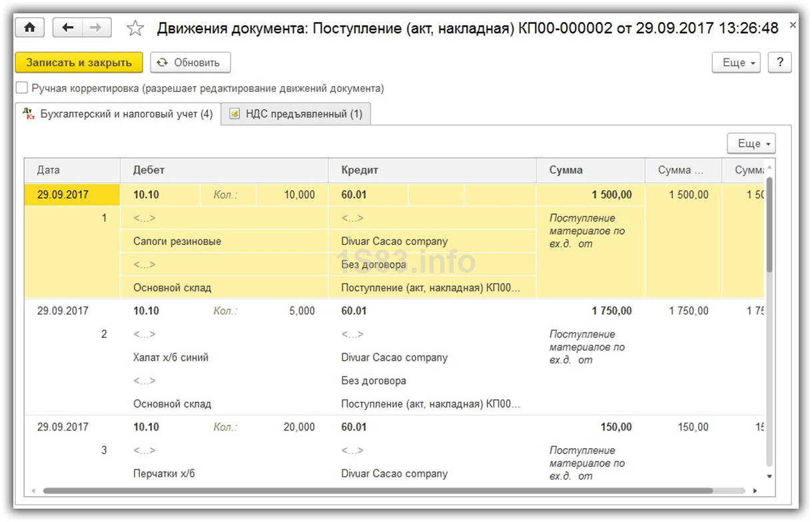Viewport: 812px width, 522px height.
Task: Click the НДС предъявленный tab icon
Action: coord(234,114)
